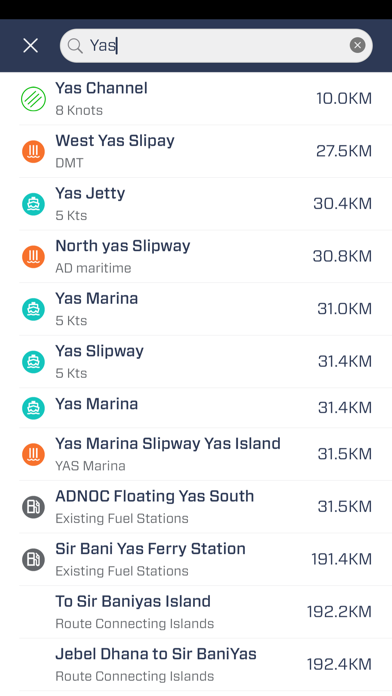The height and width of the screenshot is (696, 392).
Task: Tap the orange West Yas Slipay slipway icon
Action: tap(33, 151)
